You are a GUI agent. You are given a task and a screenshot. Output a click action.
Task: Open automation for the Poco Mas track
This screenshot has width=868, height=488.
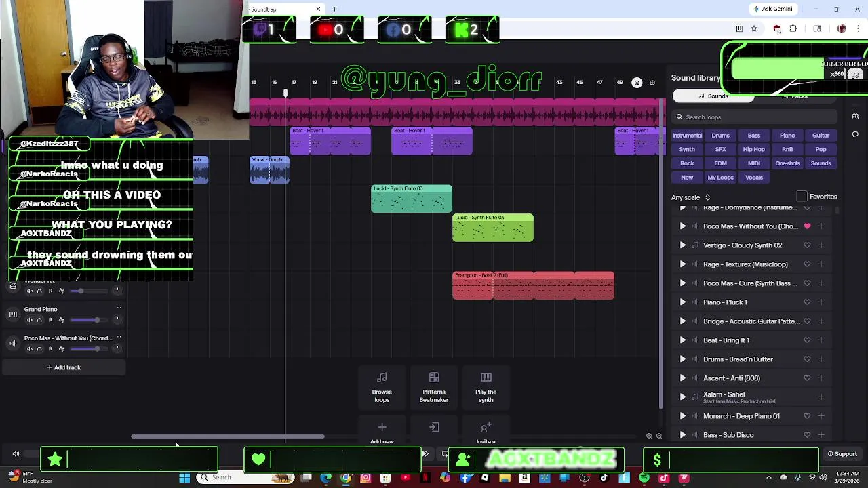pos(61,348)
